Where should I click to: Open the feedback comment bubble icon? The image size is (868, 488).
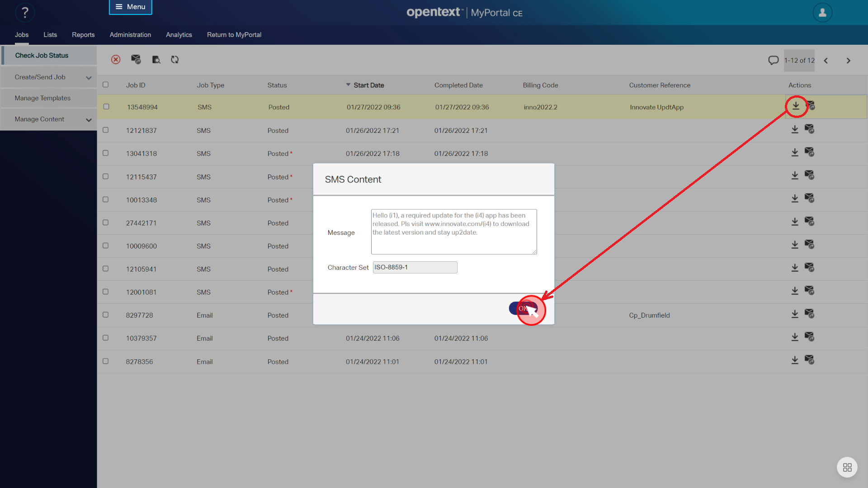pos(773,60)
